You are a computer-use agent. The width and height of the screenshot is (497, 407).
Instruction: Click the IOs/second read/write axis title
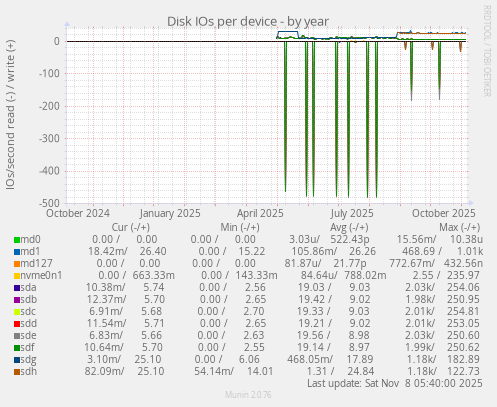click(11, 115)
